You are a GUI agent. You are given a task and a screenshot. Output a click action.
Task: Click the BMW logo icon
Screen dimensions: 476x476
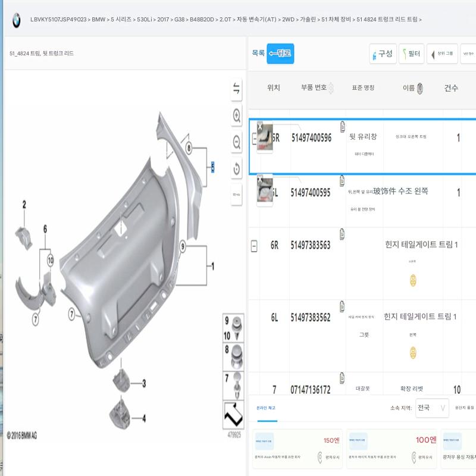pyautogui.click(x=15, y=20)
